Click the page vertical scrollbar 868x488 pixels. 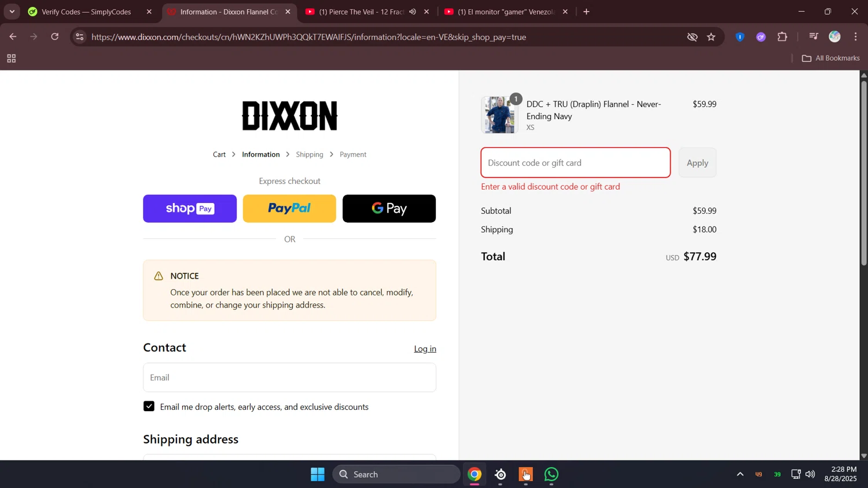point(863,173)
